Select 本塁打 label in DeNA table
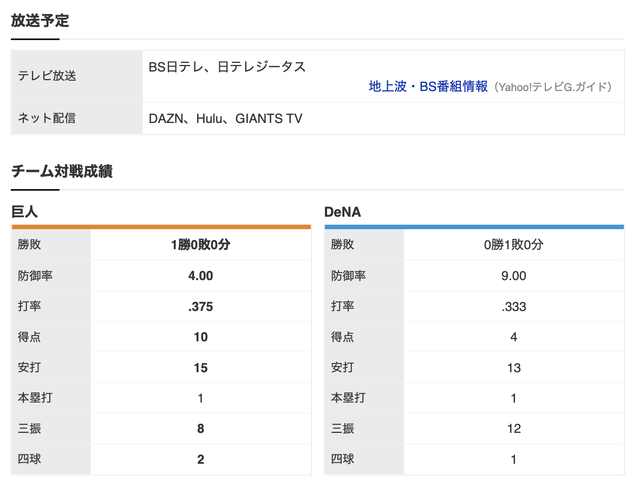 (348, 398)
